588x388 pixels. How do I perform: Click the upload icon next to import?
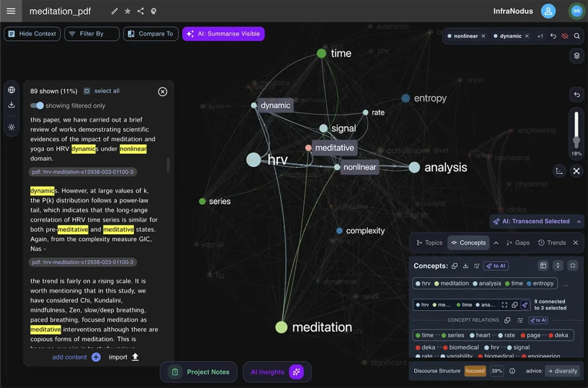pos(136,357)
